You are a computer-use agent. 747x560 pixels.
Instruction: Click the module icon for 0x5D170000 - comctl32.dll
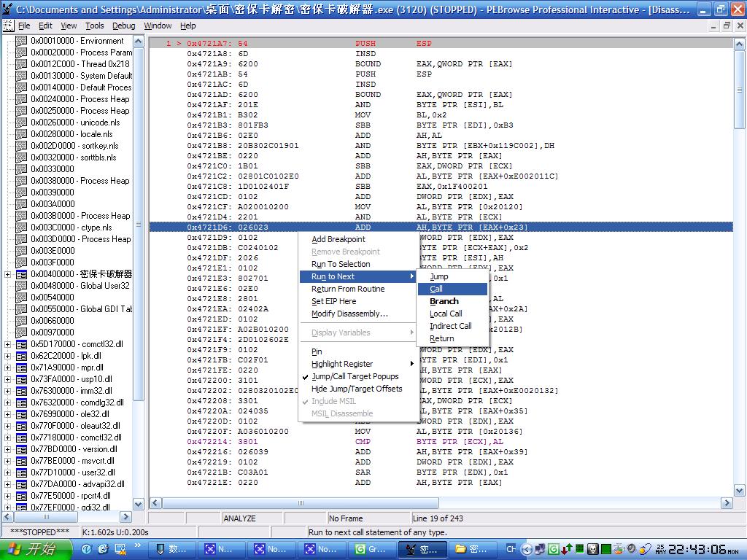21,344
